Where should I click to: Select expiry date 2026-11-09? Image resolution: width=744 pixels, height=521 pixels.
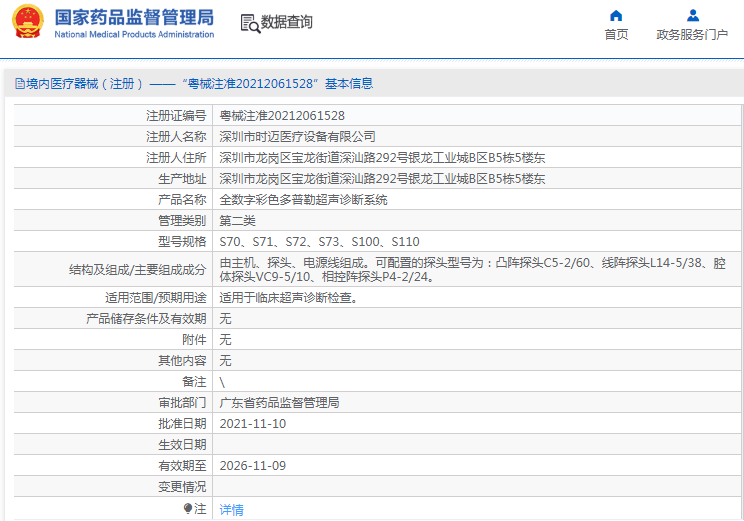coord(253,466)
